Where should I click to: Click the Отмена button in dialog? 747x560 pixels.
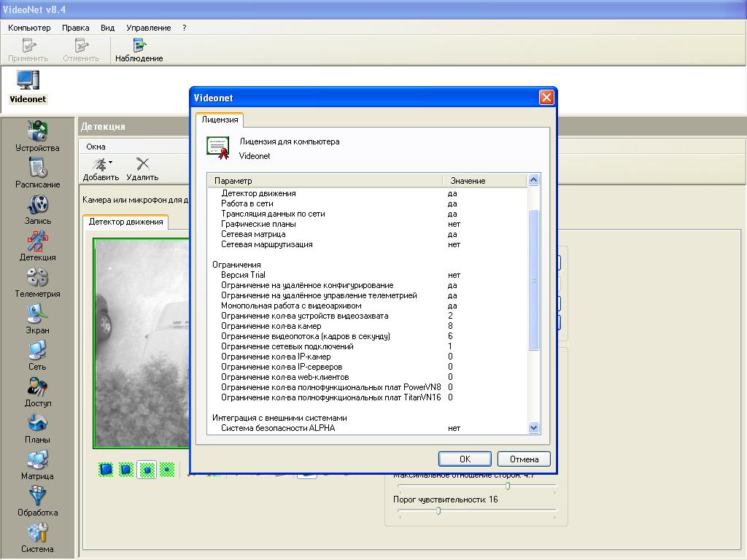click(524, 459)
